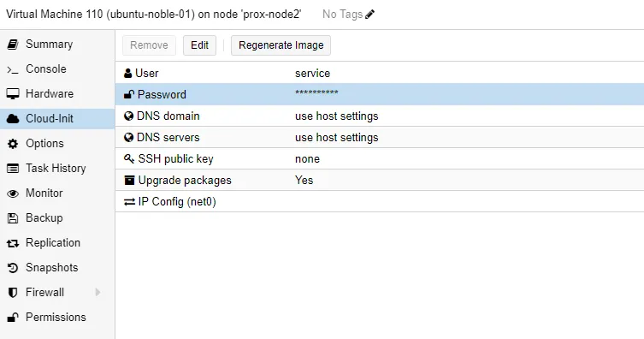Open the Permissions tab
Image resolution: width=644 pixels, height=339 pixels.
[x=57, y=318]
